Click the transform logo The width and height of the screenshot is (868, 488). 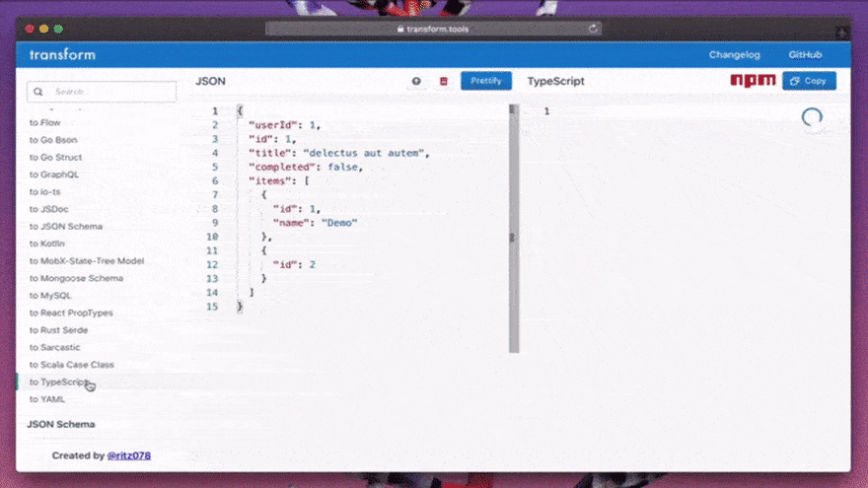coord(62,54)
